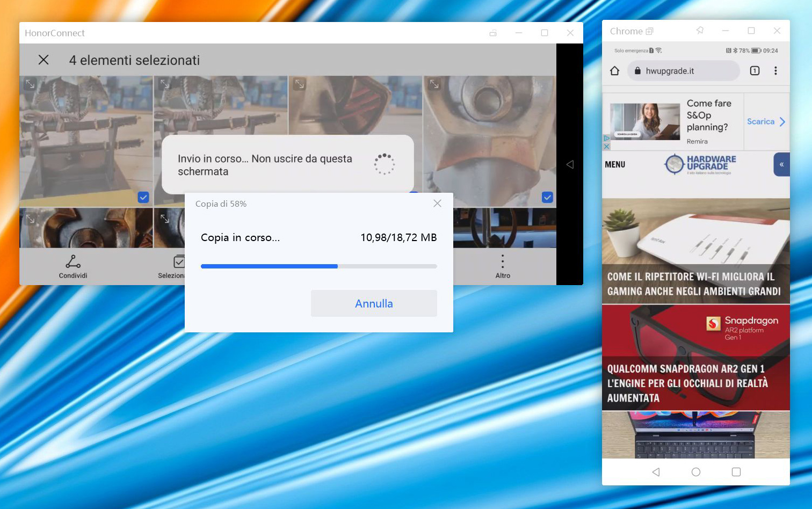The height and width of the screenshot is (509, 812).
Task: Open Chrome tab switcher showing 1
Action: [x=755, y=70]
